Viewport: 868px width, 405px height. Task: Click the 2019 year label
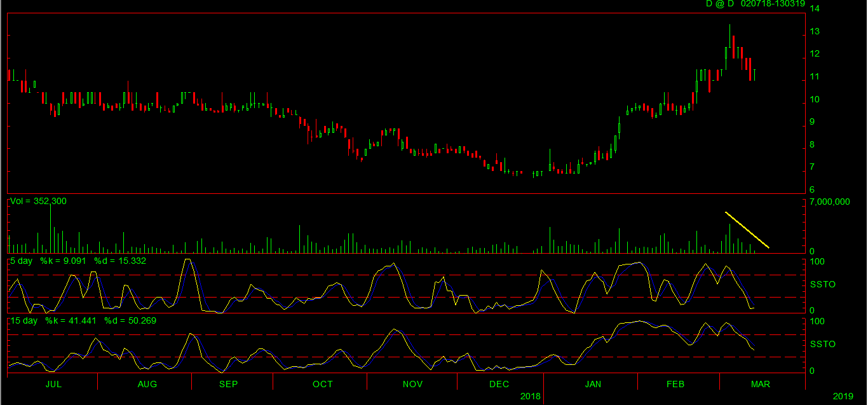tap(843, 396)
